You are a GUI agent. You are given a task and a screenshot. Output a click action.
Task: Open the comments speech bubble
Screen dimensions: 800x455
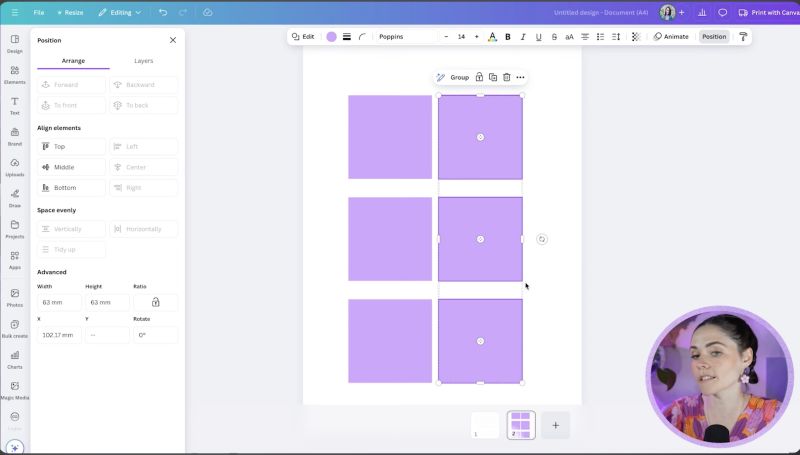click(722, 12)
